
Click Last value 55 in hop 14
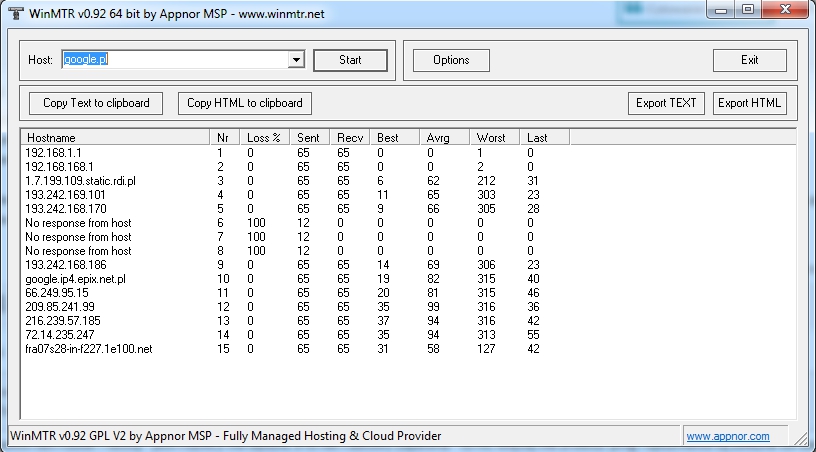tap(533, 335)
